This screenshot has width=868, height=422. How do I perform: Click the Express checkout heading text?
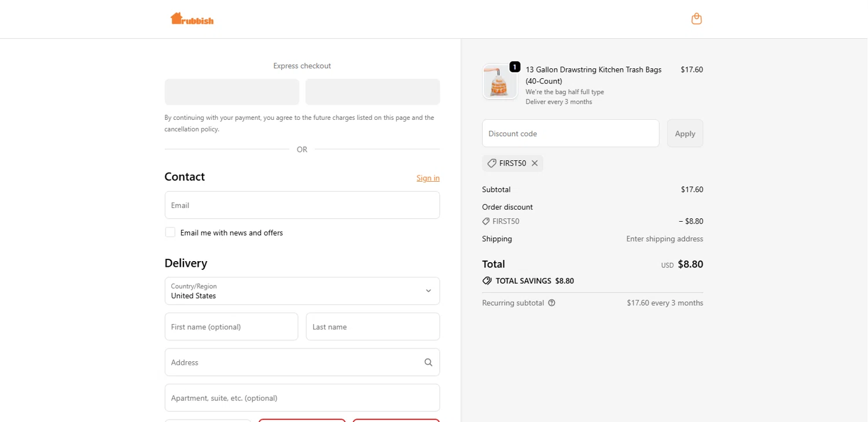coord(302,66)
